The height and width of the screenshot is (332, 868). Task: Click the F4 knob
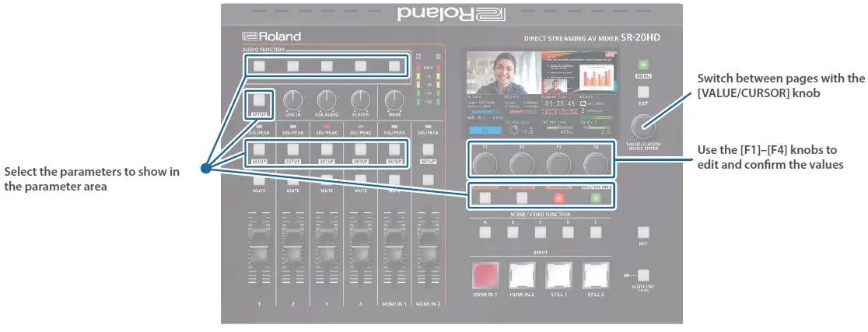pos(594,163)
